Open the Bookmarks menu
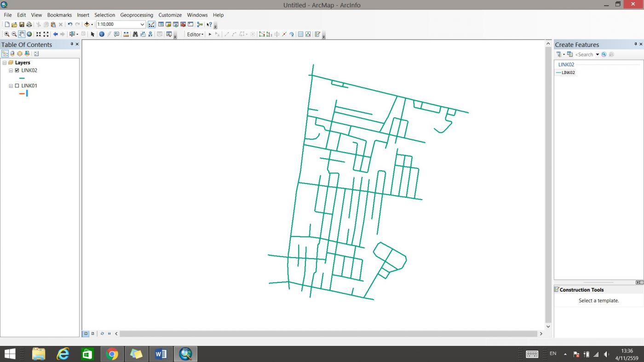Viewport: 644px width, 362px height. (59, 15)
